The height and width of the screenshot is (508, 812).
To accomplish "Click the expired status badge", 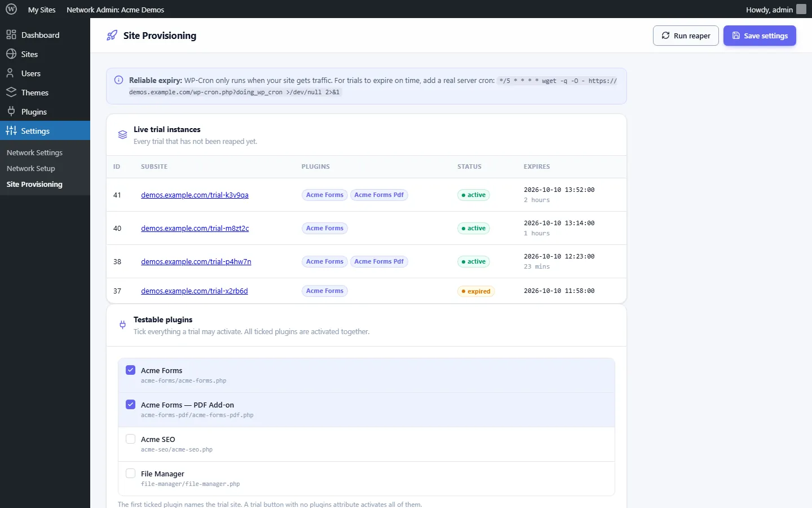I will coord(476,291).
